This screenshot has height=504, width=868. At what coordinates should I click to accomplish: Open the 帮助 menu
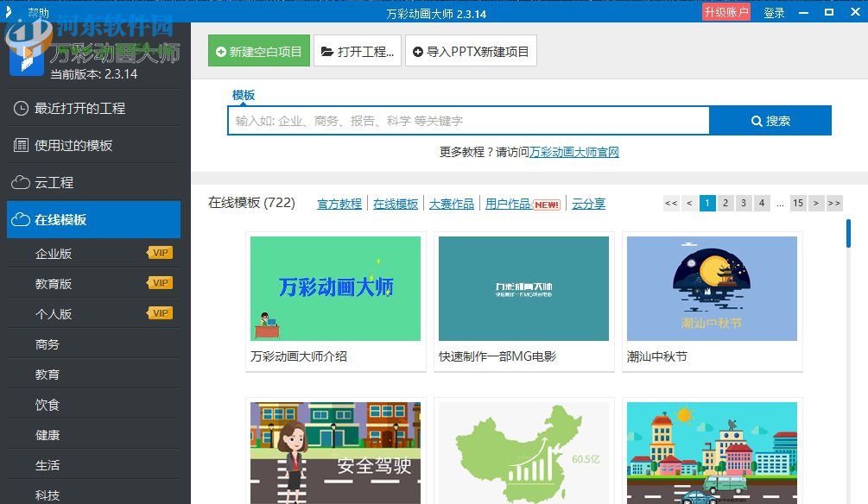coord(40,12)
